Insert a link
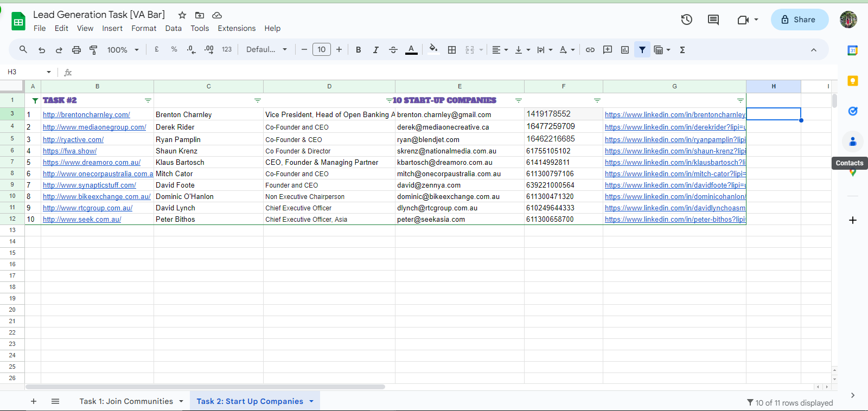868x411 pixels. tap(590, 50)
